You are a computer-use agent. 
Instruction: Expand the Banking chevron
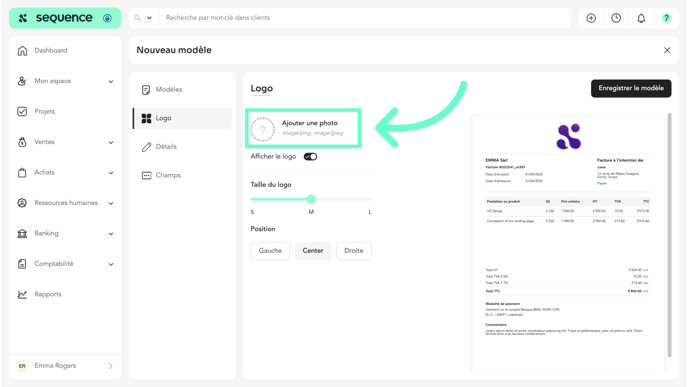[111, 233]
